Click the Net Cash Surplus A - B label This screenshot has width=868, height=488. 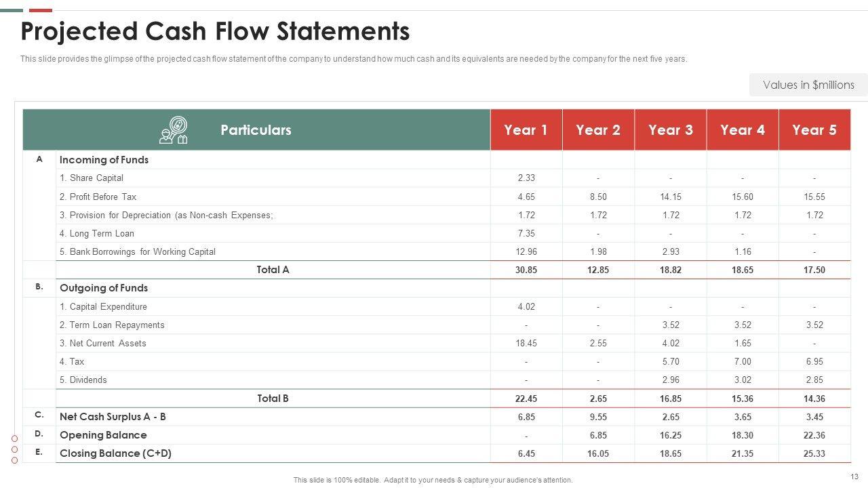point(113,417)
